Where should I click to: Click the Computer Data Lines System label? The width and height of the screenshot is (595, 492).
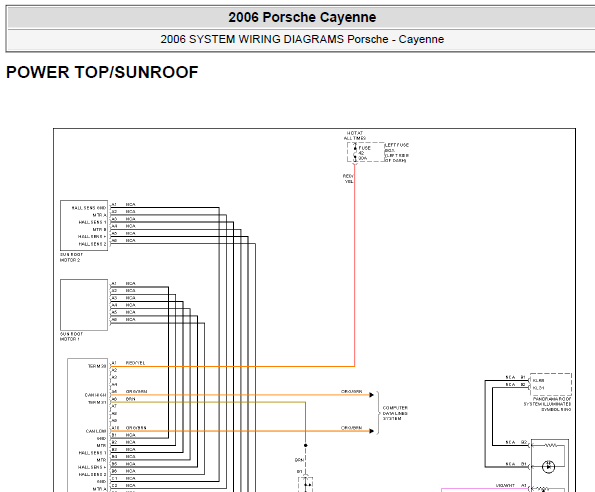pos(395,413)
